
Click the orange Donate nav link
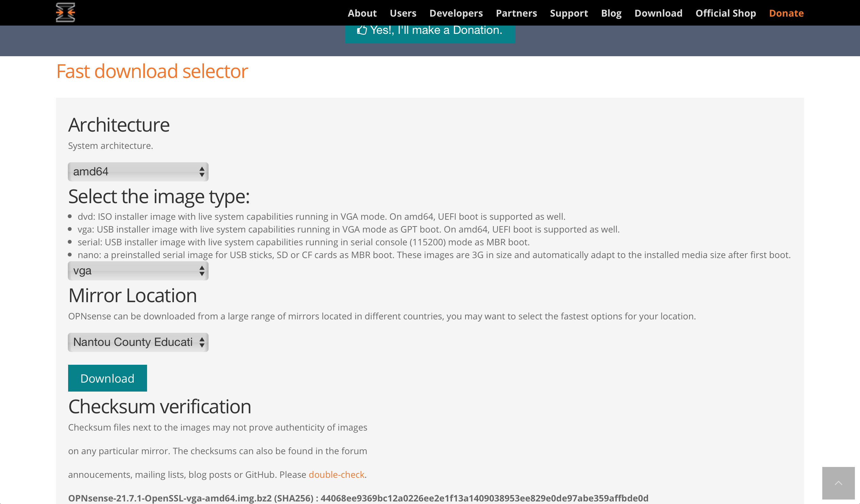point(786,13)
